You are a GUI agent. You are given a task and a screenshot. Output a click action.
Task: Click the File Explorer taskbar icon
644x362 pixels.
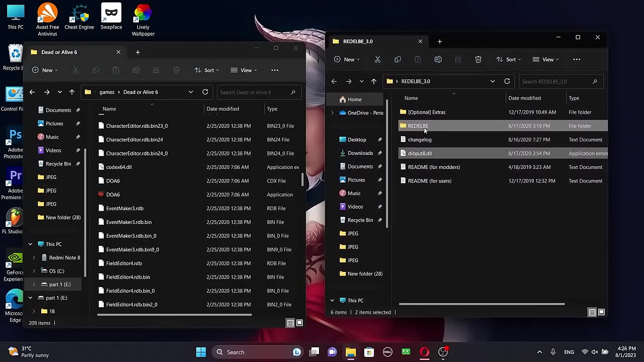pos(351,352)
